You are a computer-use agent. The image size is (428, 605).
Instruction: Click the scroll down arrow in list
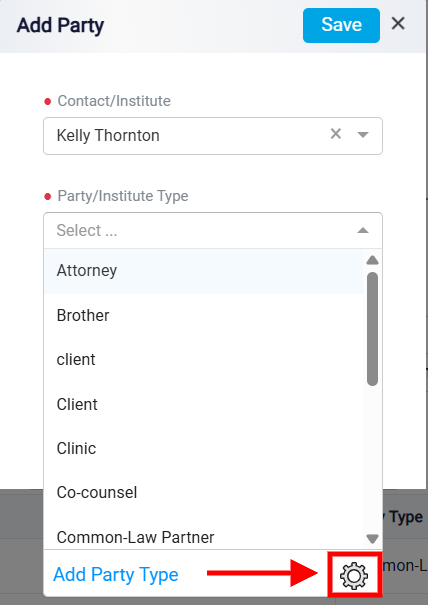tap(372, 539)
